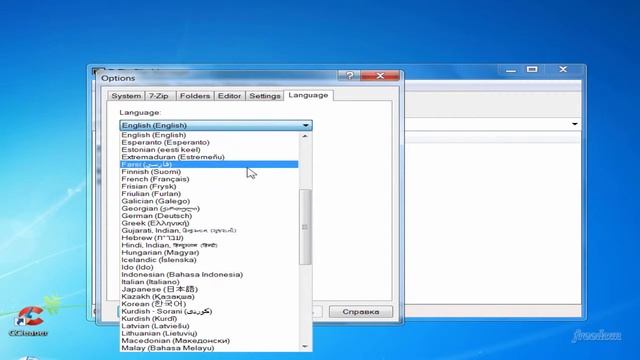Open the CCleaner desktop shortcut

coord(29,321)
